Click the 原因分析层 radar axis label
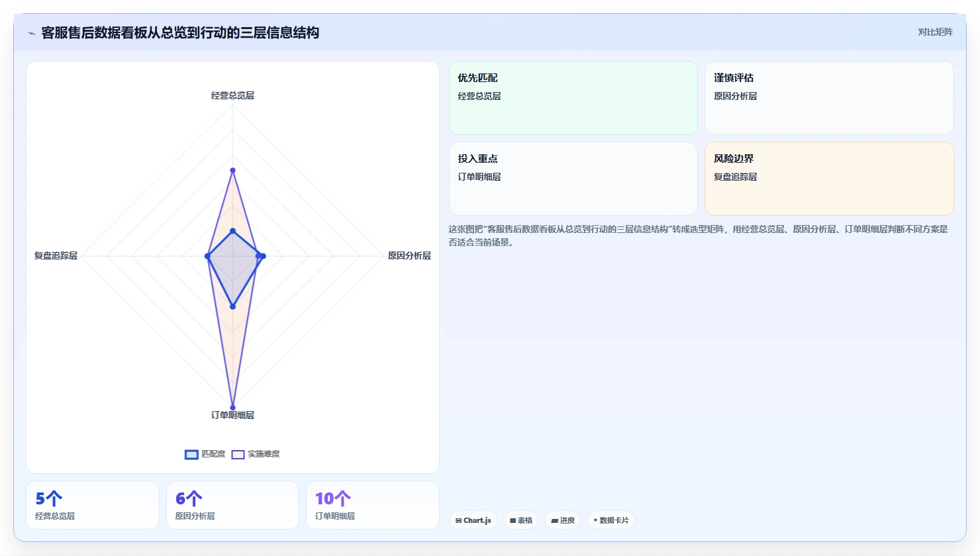The height and width of the screenshot is (556, 980). pyautogui.click(x=409, y=255)
